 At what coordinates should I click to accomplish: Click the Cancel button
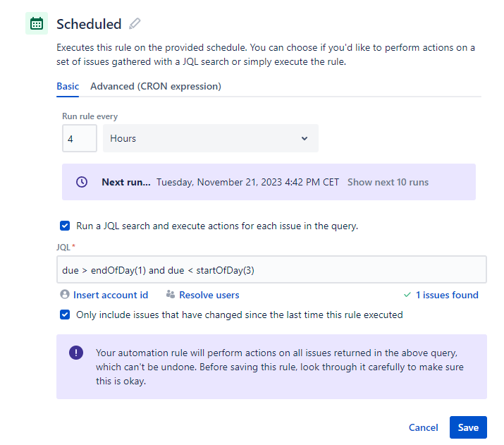point(424,427)
